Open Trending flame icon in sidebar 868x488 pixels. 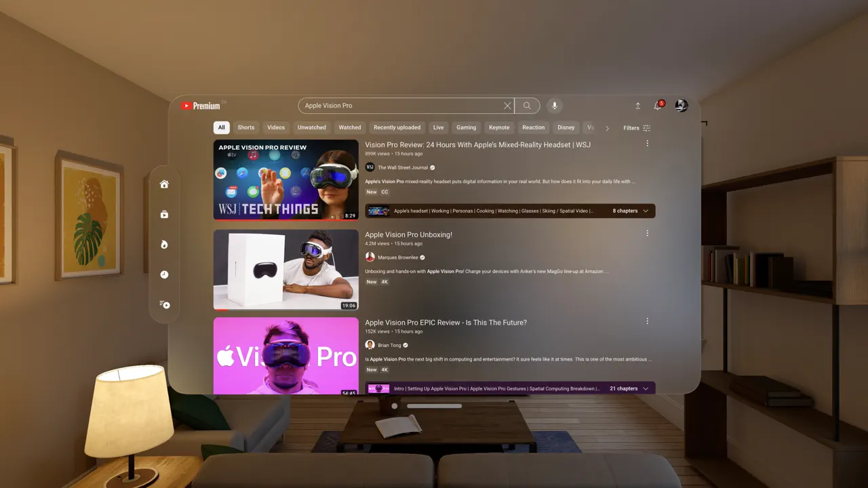[164, 245]
